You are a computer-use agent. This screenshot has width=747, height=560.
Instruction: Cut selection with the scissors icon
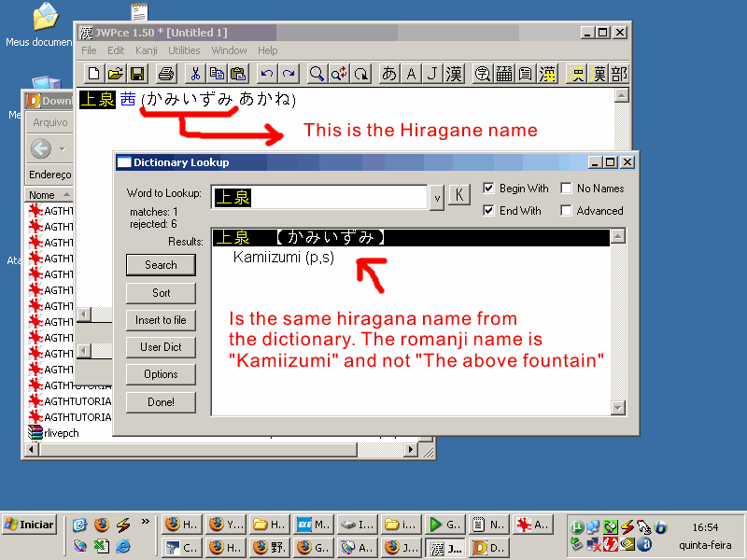[x=195, y=74]
